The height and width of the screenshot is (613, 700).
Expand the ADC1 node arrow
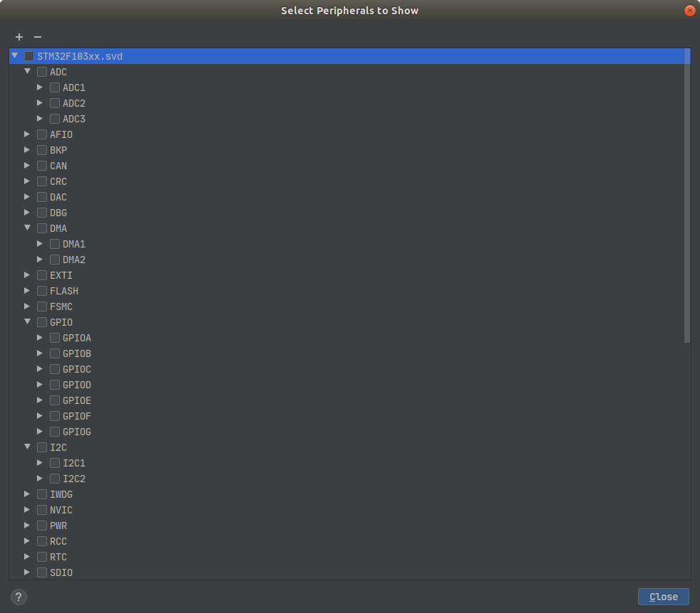pyautogui.click(x=40, y=87)
